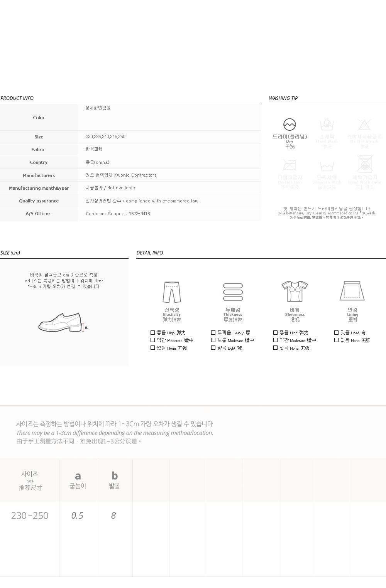The height and width of the screenshot is (588, 386).
Task: Click the faded Hand Wash icon
Action: pyautogui.click(x=327, y=125)
